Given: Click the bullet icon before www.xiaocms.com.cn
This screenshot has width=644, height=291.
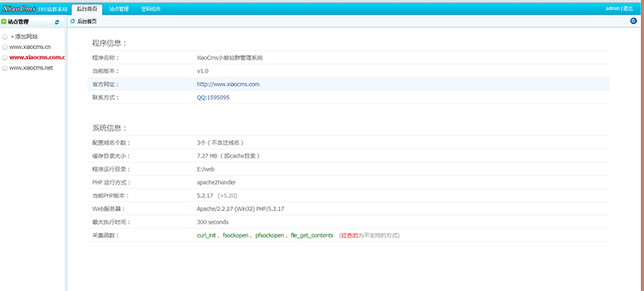Looking at the screenshot, I should [x=5, y=57].
